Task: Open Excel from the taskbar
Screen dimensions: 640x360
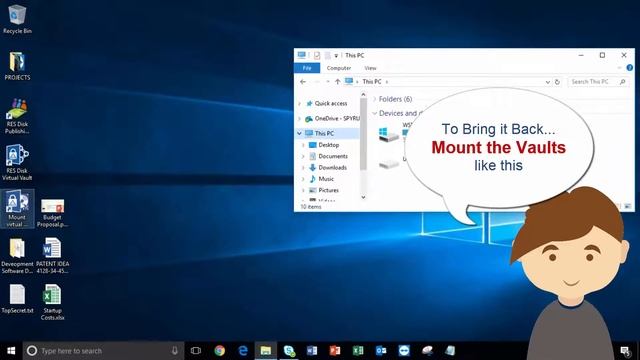Action: (358, 351)
